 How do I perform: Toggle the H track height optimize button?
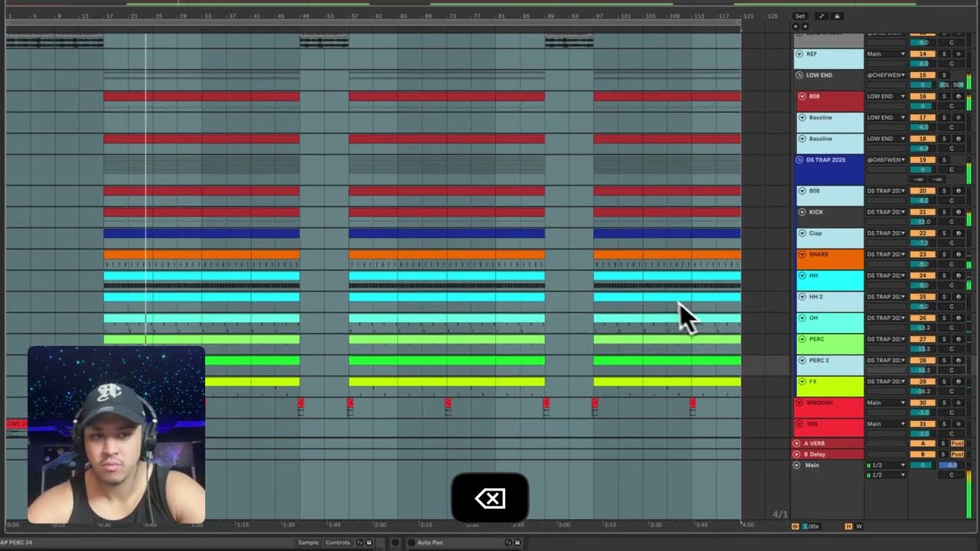click(848, 527)
